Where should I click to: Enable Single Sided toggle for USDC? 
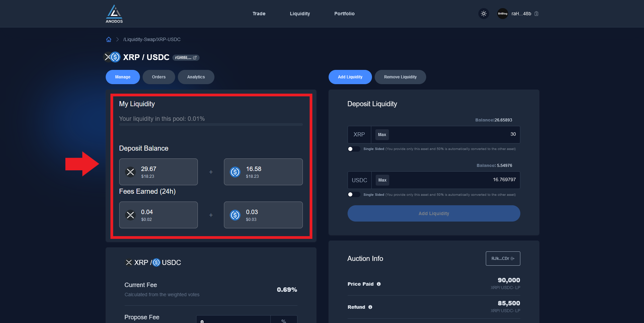354,194
